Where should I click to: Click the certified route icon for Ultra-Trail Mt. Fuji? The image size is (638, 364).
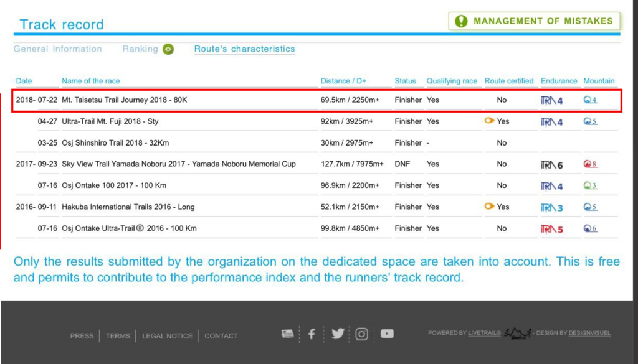pos(489,120)
